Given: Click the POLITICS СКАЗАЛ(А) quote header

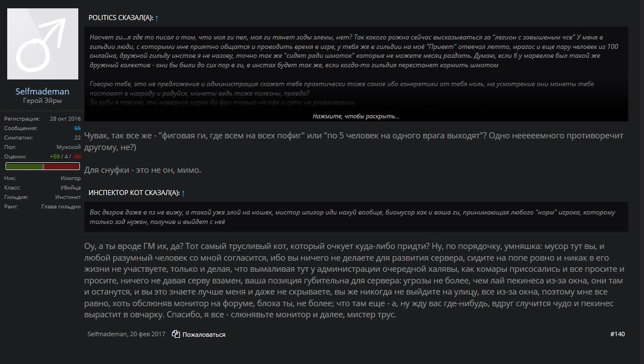Looking at the screenshot, I should 121,18.
